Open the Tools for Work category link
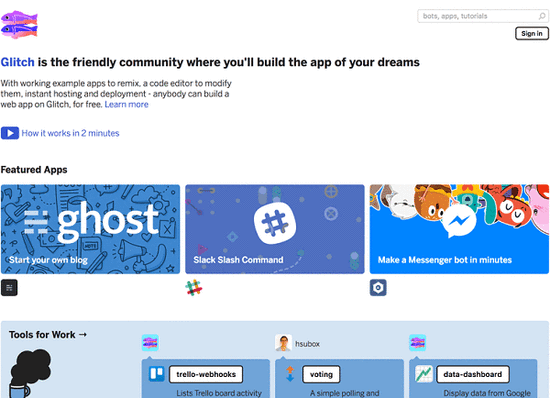This screenshot has width=550, height=398. [x=48, y=335]
